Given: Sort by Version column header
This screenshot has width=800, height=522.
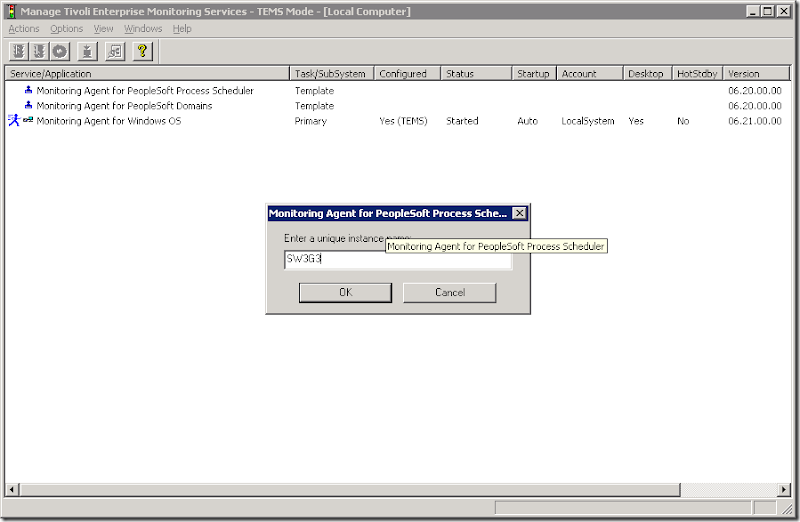Looking at the screenshot, I should 757,73.
